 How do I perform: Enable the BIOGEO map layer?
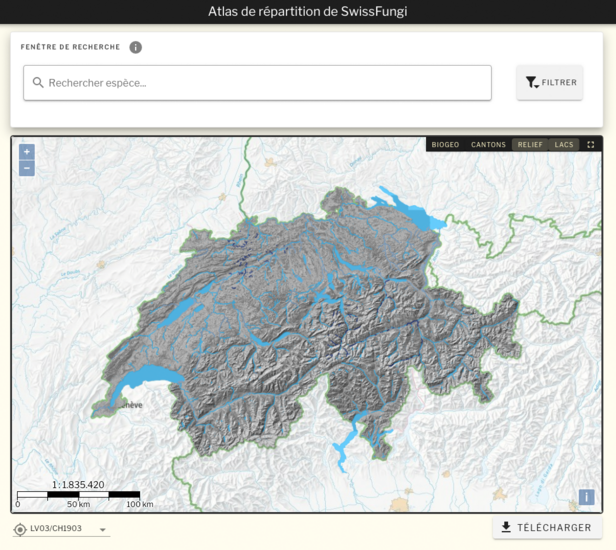tap(445, 145)
